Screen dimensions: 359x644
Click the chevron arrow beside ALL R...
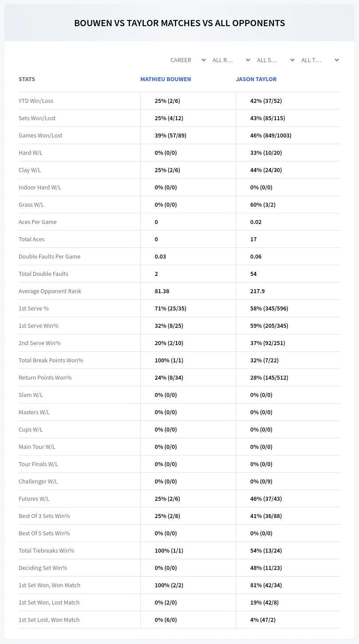248,60
